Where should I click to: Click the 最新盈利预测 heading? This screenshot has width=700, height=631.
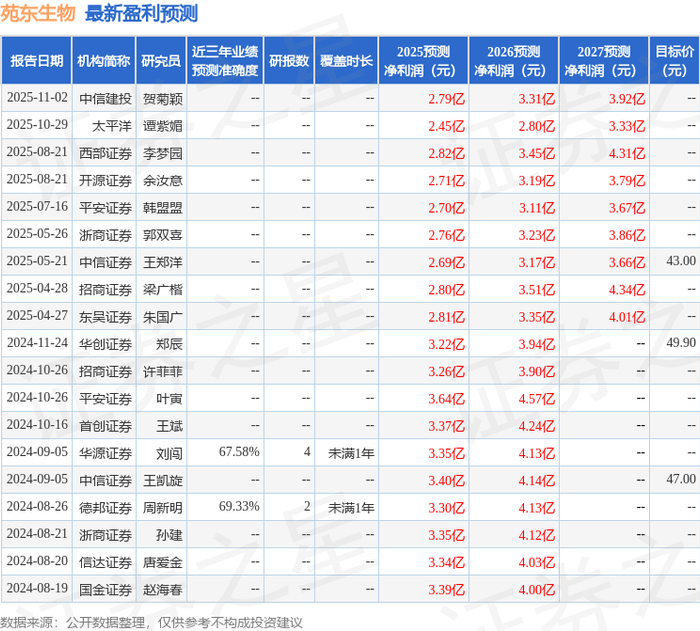141,14
